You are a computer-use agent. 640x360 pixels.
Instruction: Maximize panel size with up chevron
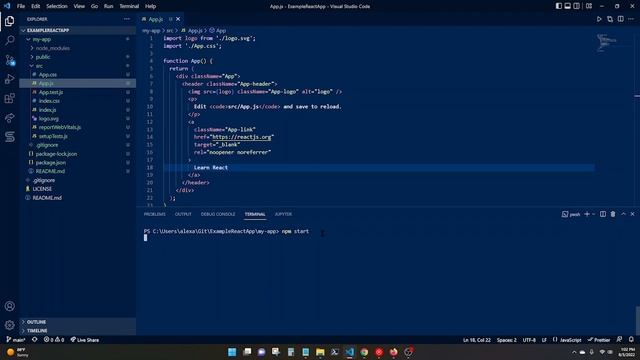coord(623,214)
